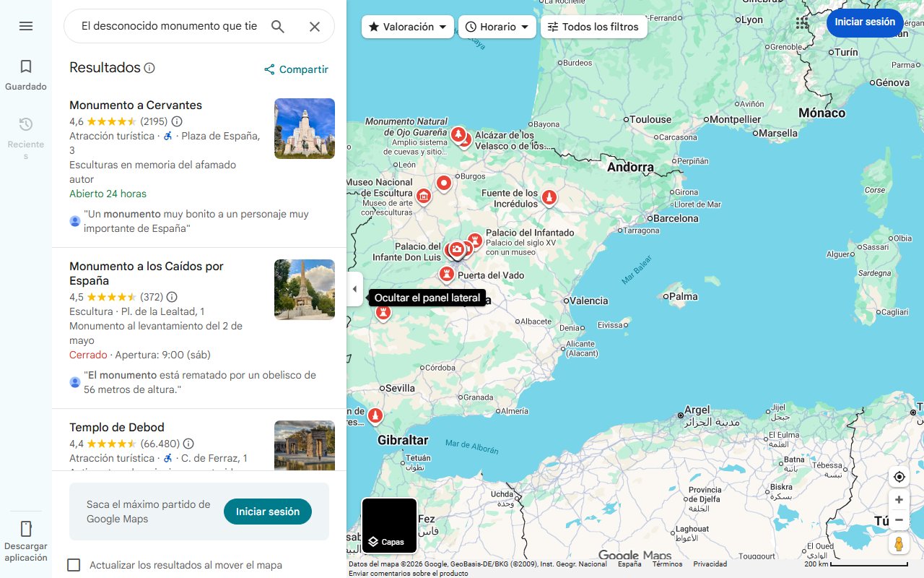This screenshot has width=924, height=578.
Task: Click the search magnifier icon
Action: pyautogui.click(x=277, y=26)
